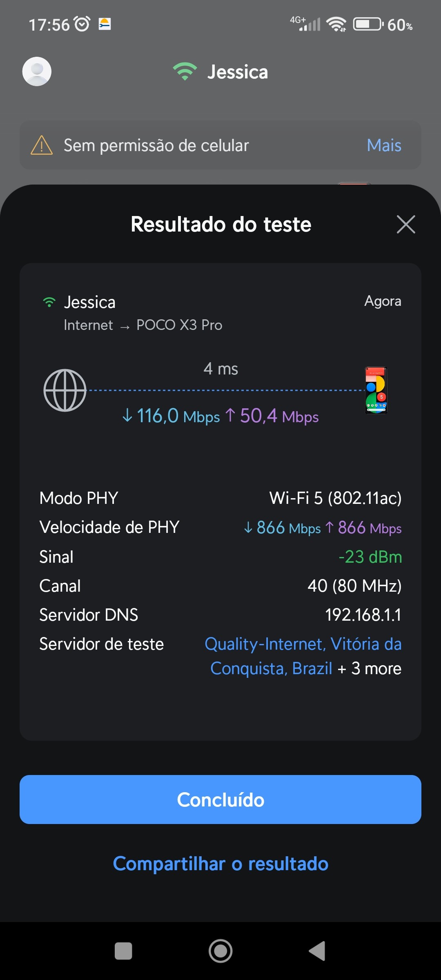
Task: Open the Quality-Internet test server link
Action: (303, 644)
